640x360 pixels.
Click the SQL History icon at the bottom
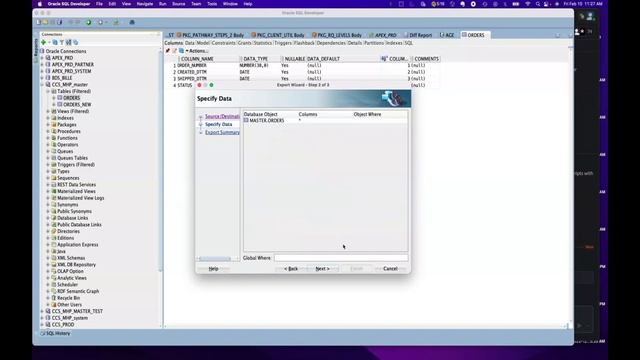point(43,333)
